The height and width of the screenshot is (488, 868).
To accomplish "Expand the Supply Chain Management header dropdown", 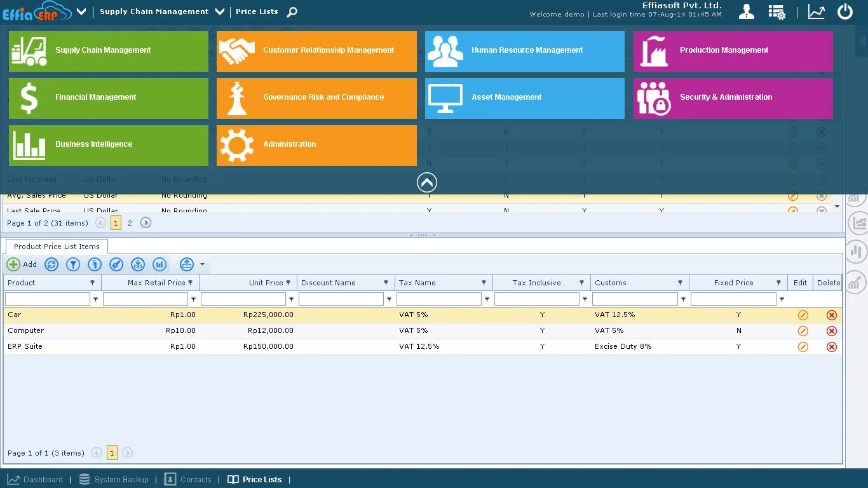I will point(220,11).
